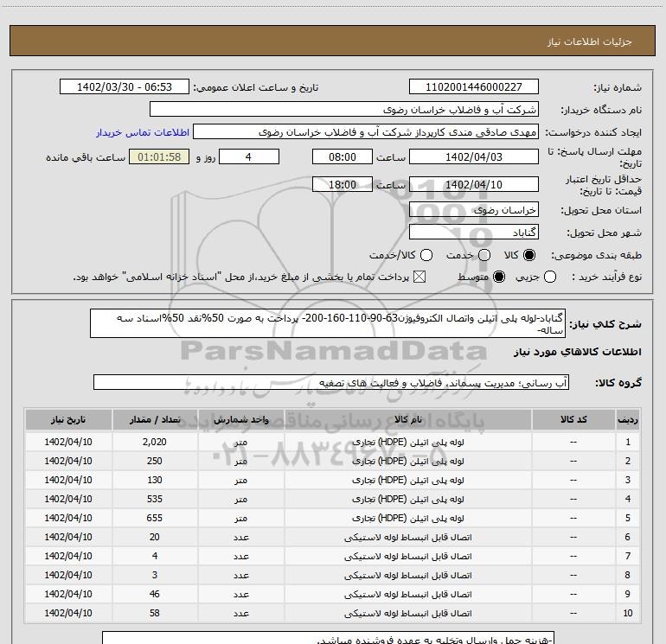
Task: Click the price validity date 1402/04/10 field
Action: click(x=474, y=185)
